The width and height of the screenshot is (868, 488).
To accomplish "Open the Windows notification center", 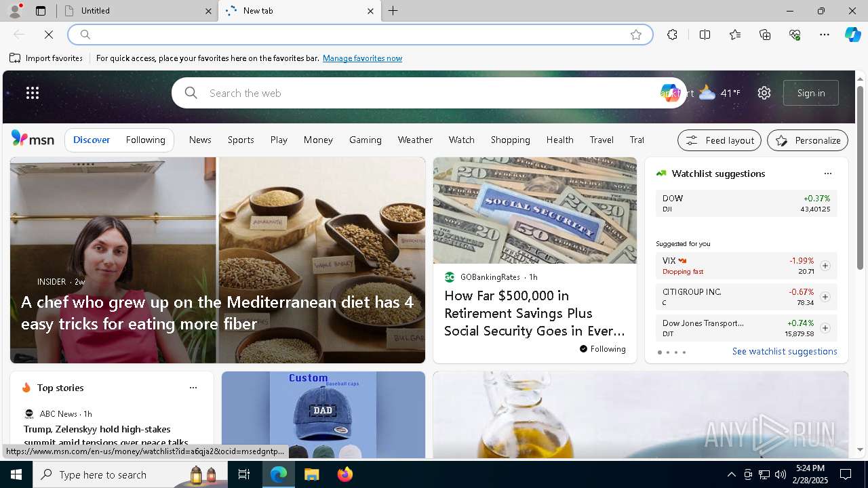I will point(846,474).
